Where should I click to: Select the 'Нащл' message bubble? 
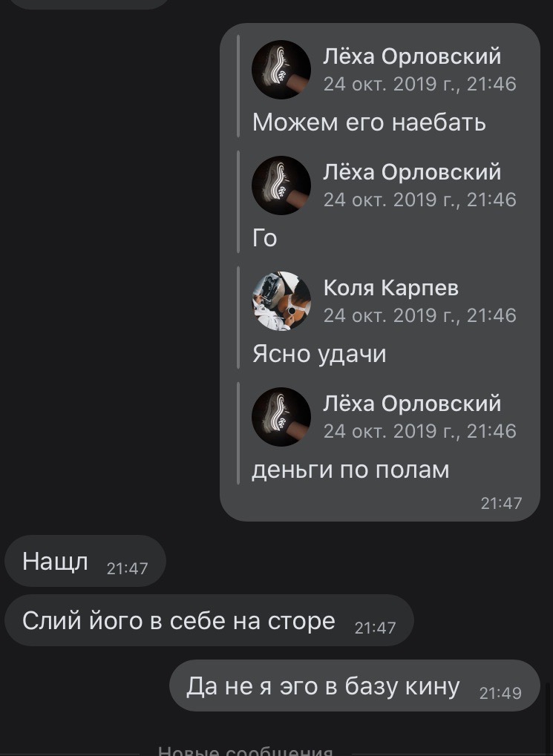point(85,561)
